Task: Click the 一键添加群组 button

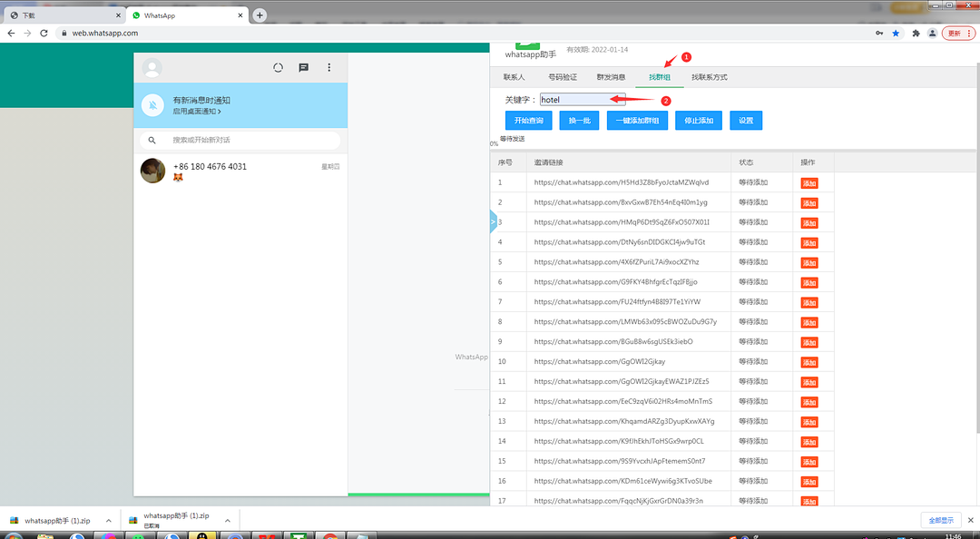Action: click(637, 121)
